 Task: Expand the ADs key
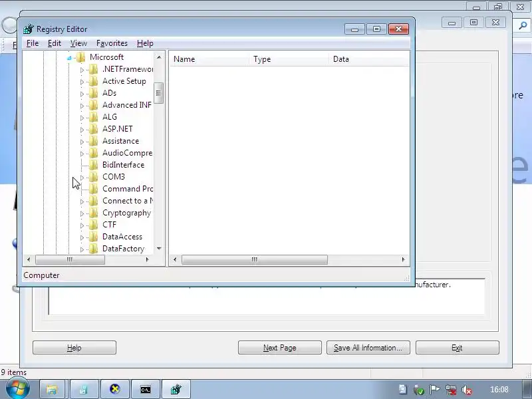82,94
